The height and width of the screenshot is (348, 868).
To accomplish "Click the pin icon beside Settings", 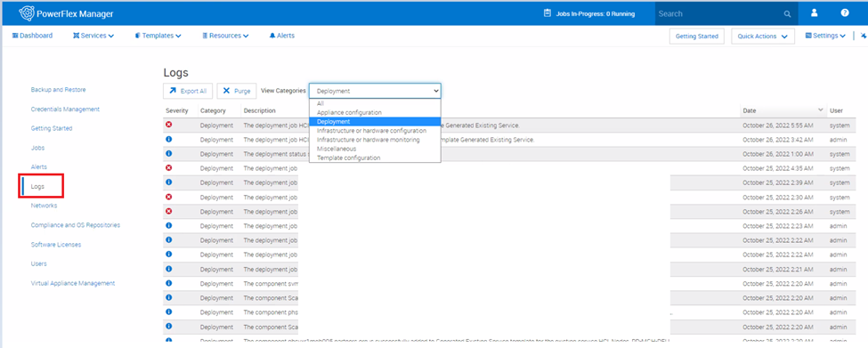I will [x=864, y=36].
